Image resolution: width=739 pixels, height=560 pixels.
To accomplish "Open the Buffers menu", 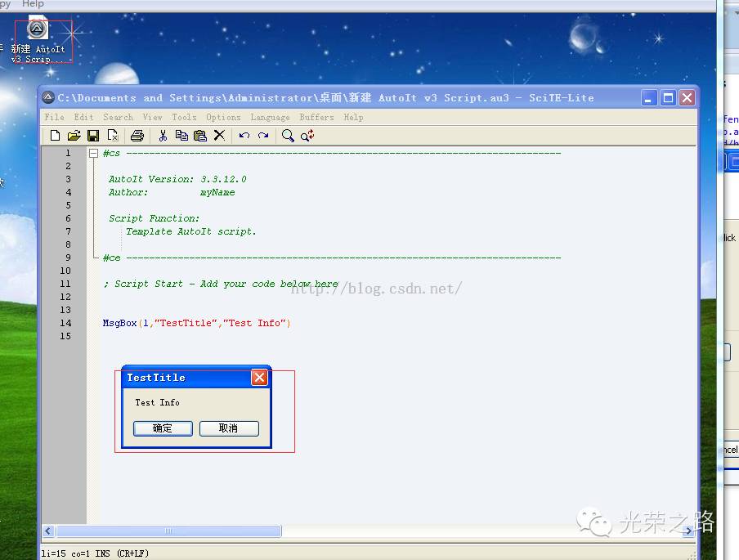I will 316,117.
